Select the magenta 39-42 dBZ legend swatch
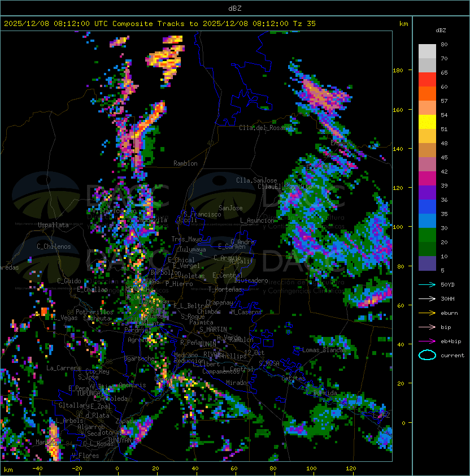 click(x=427, y=179)
